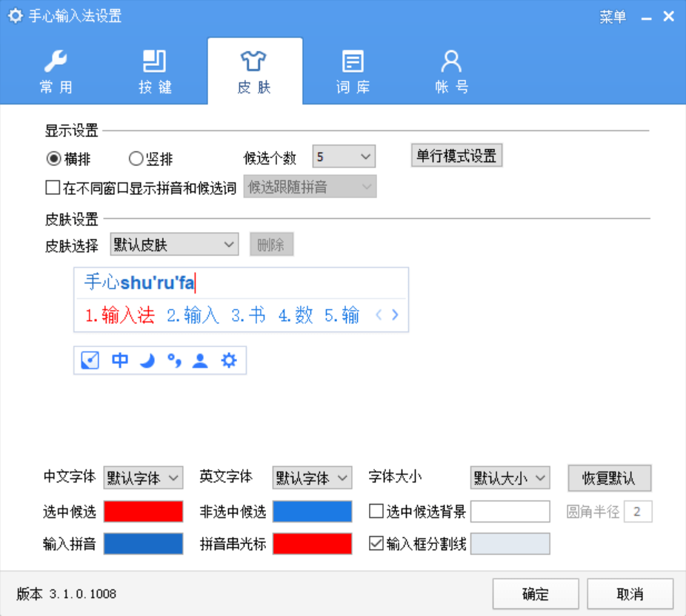Click candidate 5.输 in preview
686x616 pixels.
[342, 315]
